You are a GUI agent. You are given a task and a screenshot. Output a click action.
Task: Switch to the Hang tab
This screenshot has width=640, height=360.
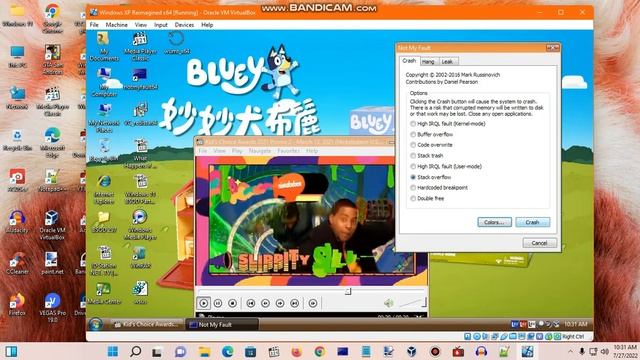[428, 62]
